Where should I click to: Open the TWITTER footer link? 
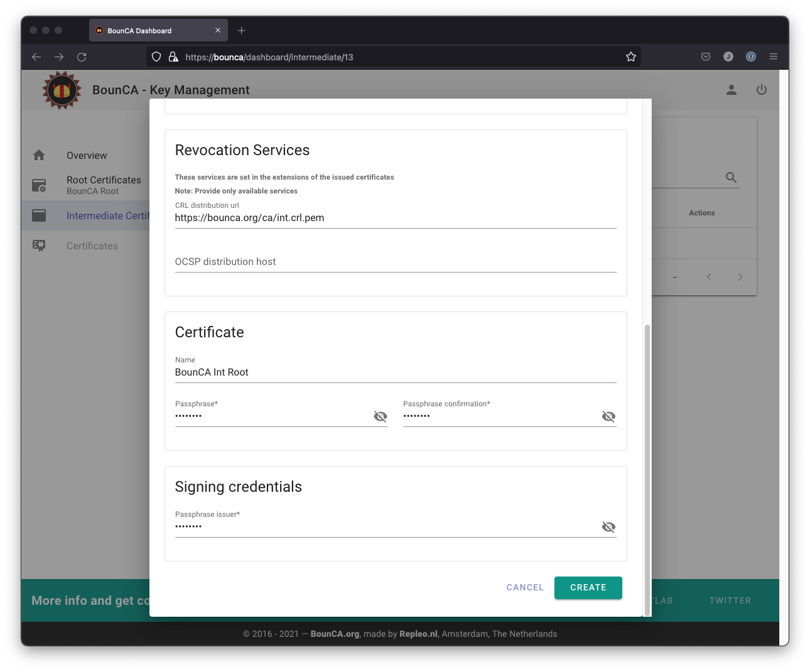click(730, 600)
